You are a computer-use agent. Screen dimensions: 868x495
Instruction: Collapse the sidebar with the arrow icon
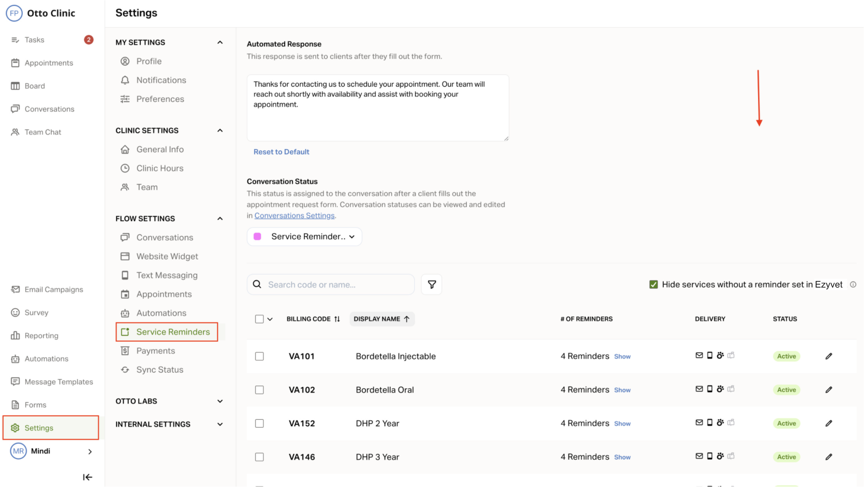(87, 477)
